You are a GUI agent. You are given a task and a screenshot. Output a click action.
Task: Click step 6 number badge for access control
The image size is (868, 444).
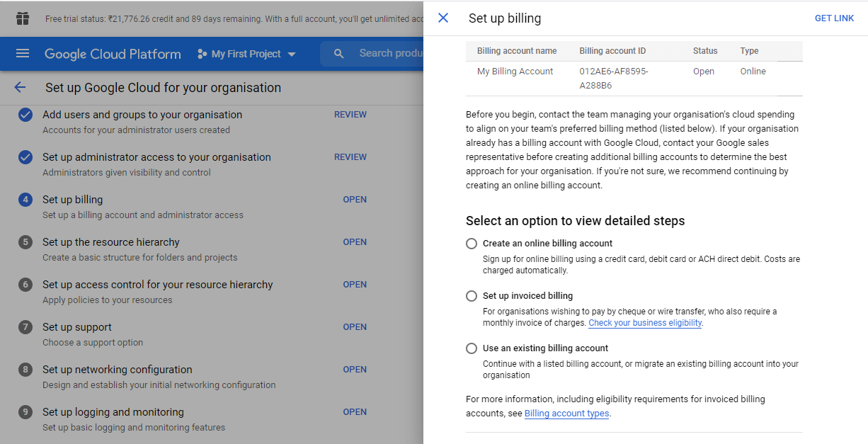coord(25,285)
